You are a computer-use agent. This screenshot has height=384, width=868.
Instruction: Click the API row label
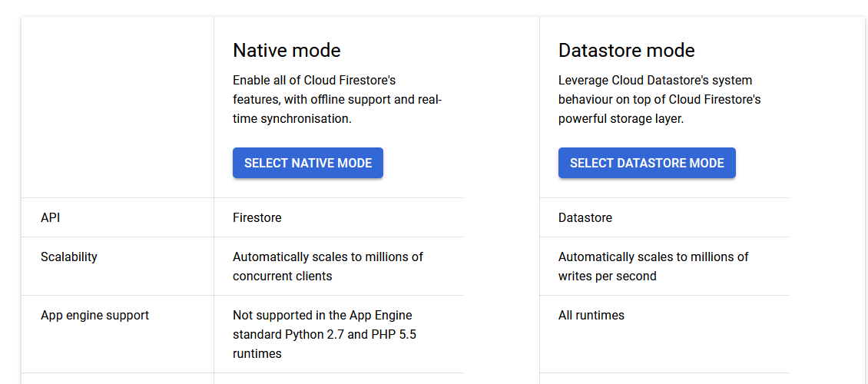click(x=51, y=217)
